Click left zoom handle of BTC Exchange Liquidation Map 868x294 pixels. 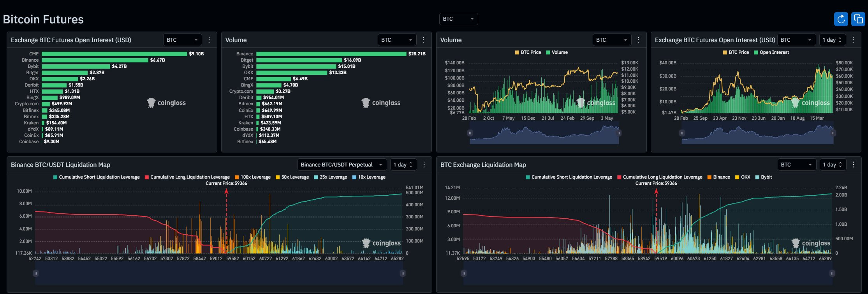click(463, 273)
